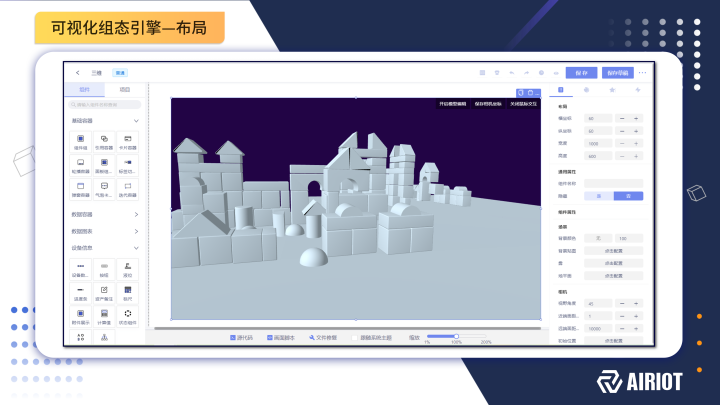Set 隐藏 to 是

(x=599, y=196)
